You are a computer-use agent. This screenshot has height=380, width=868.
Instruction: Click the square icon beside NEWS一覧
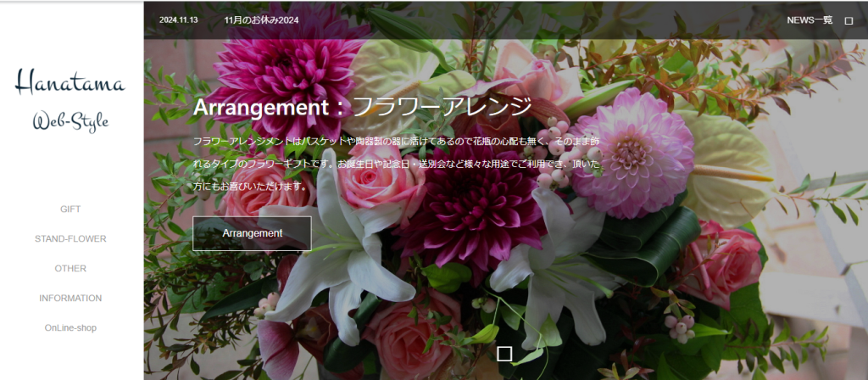coord(849,20)
